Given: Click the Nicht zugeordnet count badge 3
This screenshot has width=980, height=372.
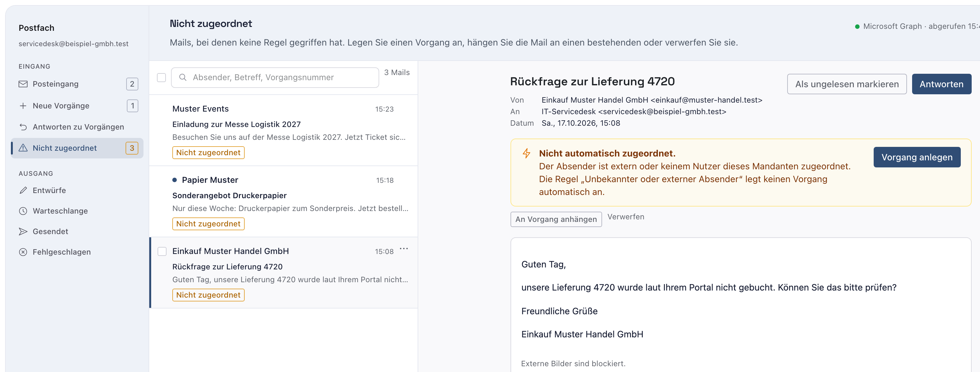Looking at the screenshot, I should 132,148.
